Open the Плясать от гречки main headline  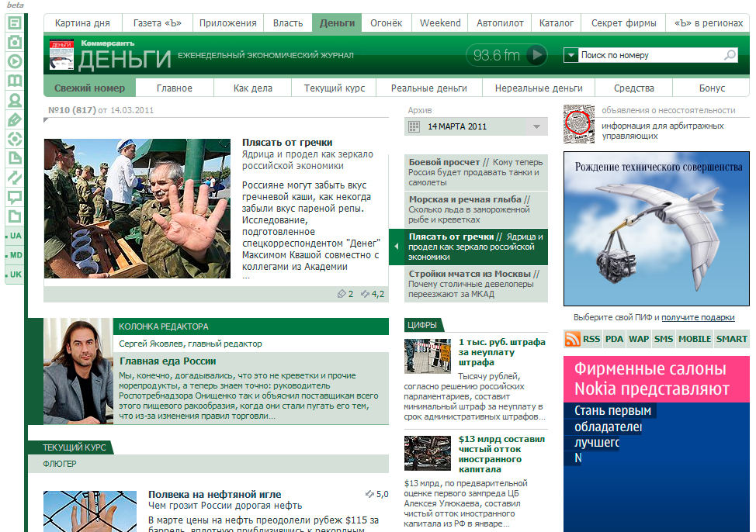tap(287, 143)
